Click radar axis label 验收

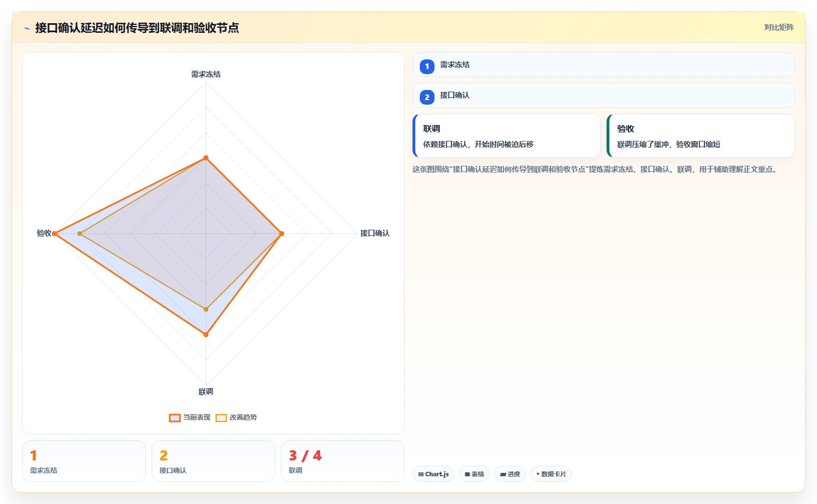coord(44,233)
